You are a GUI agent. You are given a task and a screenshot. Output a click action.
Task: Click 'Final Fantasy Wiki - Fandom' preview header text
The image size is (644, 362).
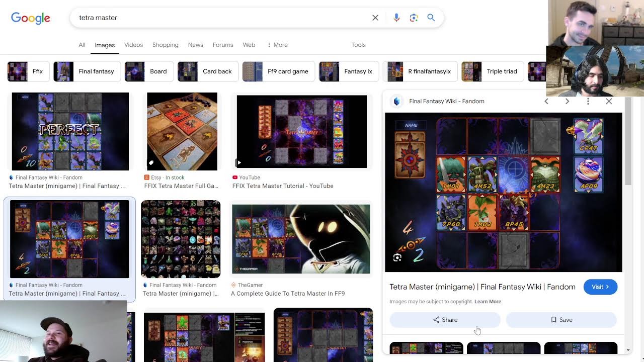pyautogui.click(x=447, y=101)
